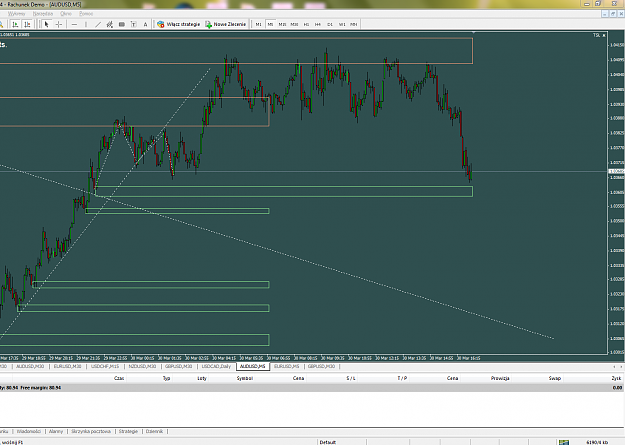
Task: Sort trades by Loty column
Action: 202,378
